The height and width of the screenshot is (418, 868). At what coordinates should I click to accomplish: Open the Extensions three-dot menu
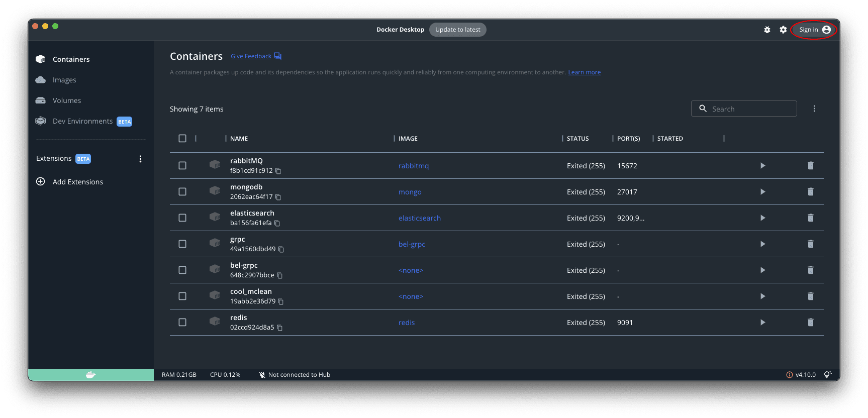point(140,159)
